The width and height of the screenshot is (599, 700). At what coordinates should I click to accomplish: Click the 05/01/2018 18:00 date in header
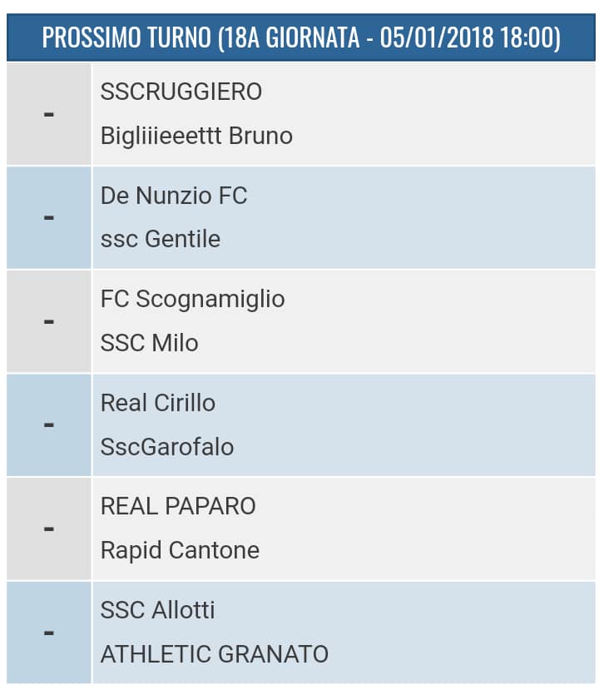470,38
